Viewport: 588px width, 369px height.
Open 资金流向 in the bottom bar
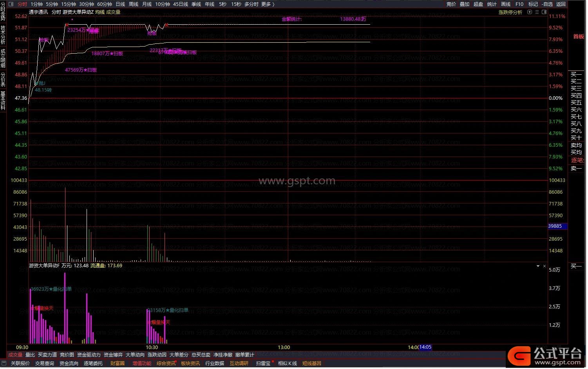click(x=69, y=364)
